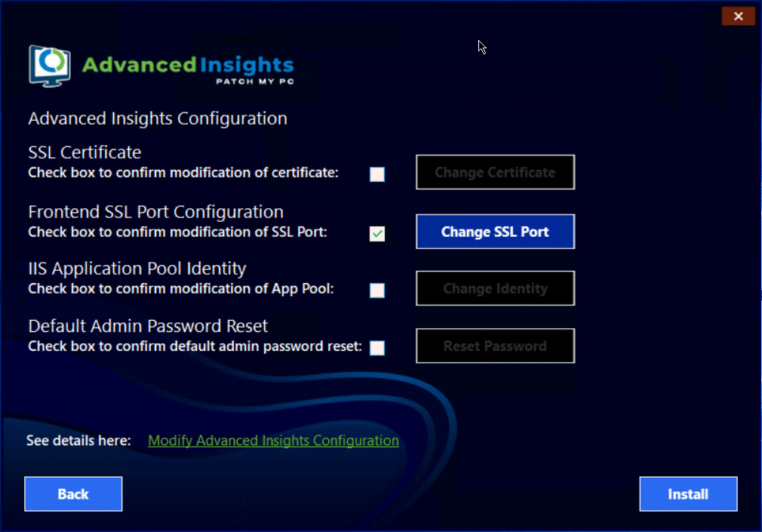Start installation with the Install button
Image resolution: width=762 pixels, height=532 pixels.
(x=688, y=494)
